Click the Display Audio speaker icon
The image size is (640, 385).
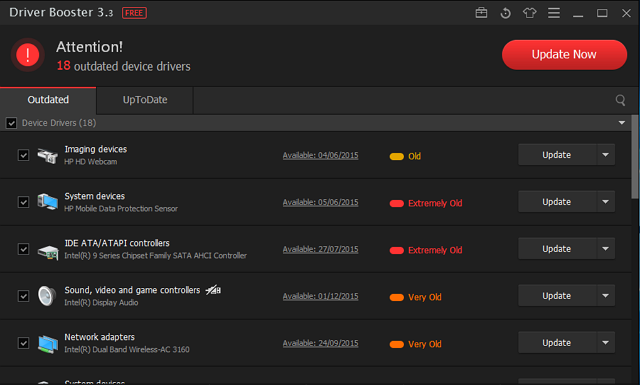coord(47,296)
